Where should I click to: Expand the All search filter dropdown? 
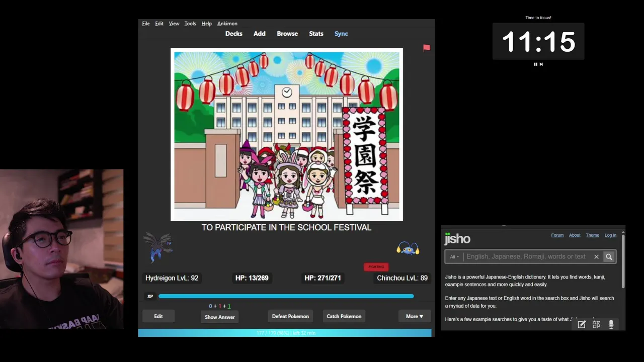coord(454,257)
